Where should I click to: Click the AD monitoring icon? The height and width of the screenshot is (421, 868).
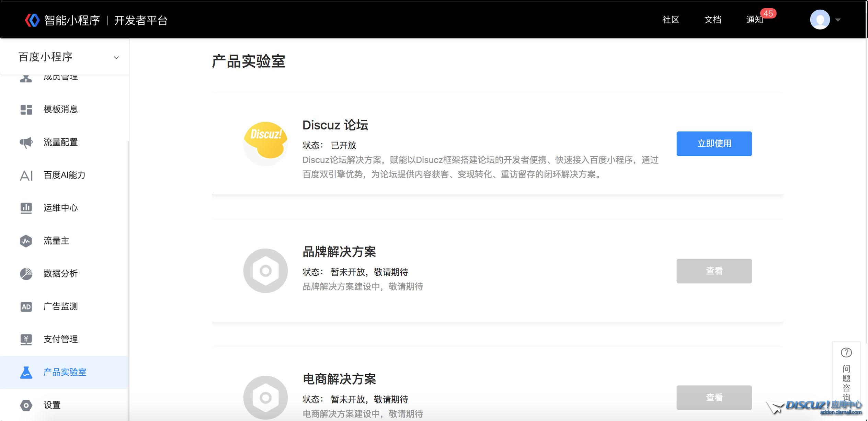coord(26,306)
